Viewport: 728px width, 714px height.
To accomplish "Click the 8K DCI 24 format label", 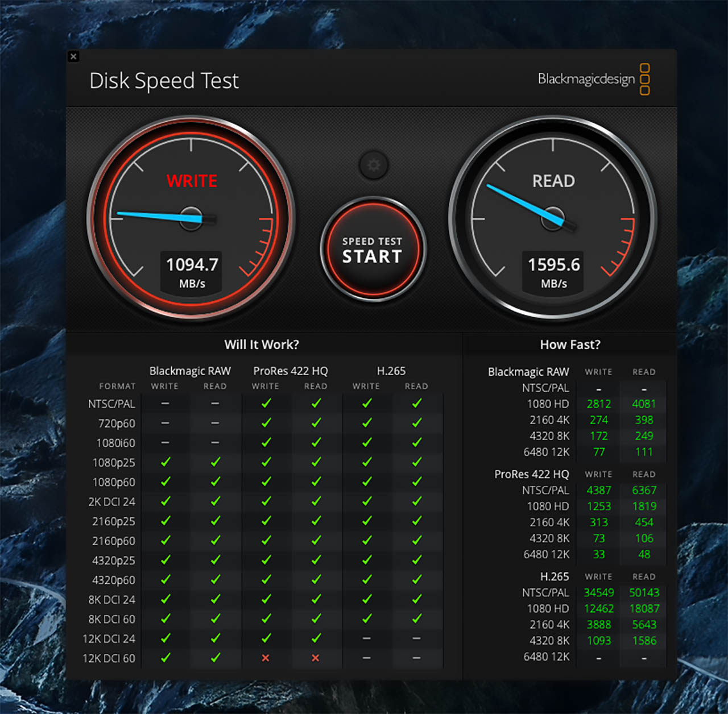I will [111, 600].
